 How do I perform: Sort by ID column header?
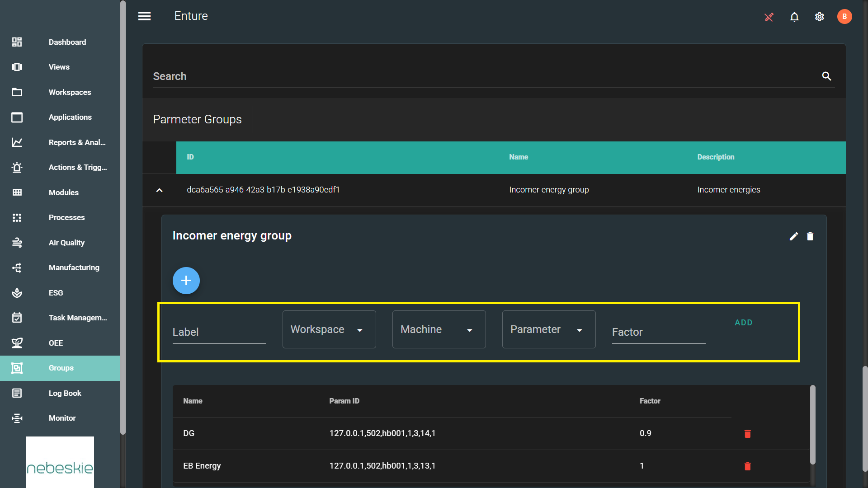point(190,157)
